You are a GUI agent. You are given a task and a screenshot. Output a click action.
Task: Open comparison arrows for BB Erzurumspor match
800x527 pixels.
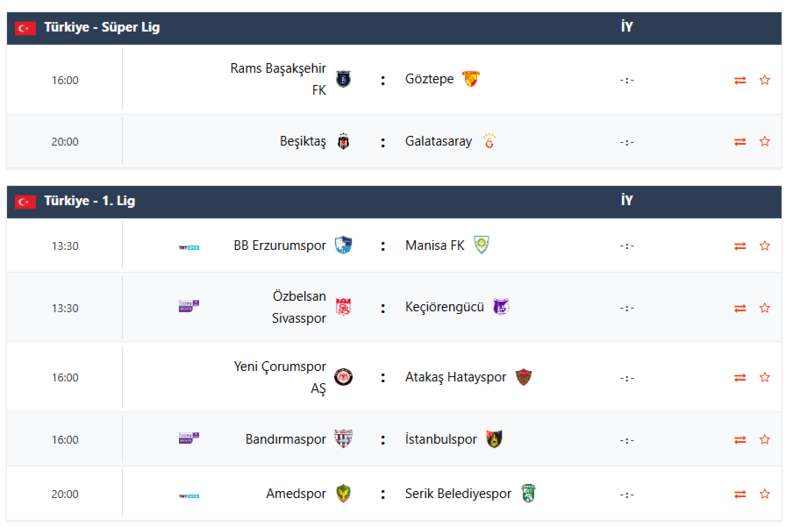tap(740, 246)
